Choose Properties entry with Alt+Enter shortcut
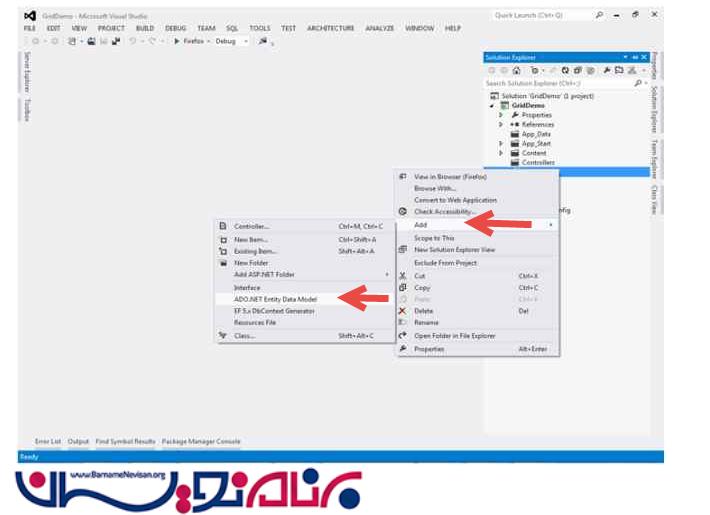 point(477,349)
